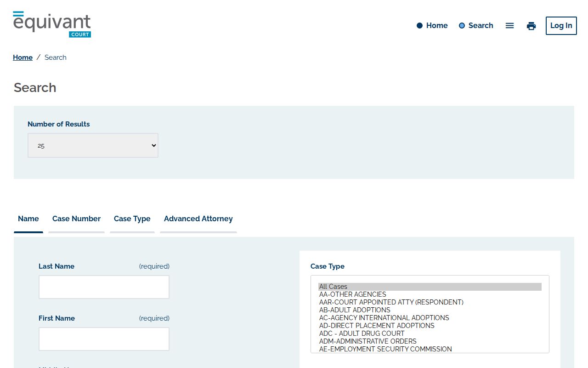Switch to the Case Number tab
This screenshot has height=368, width=588.
click(76, 219)
